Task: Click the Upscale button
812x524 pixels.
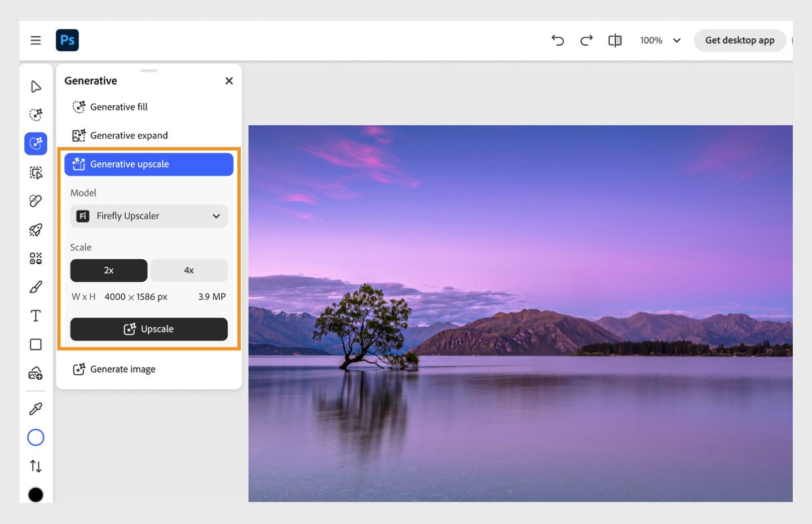Action: 148,329
